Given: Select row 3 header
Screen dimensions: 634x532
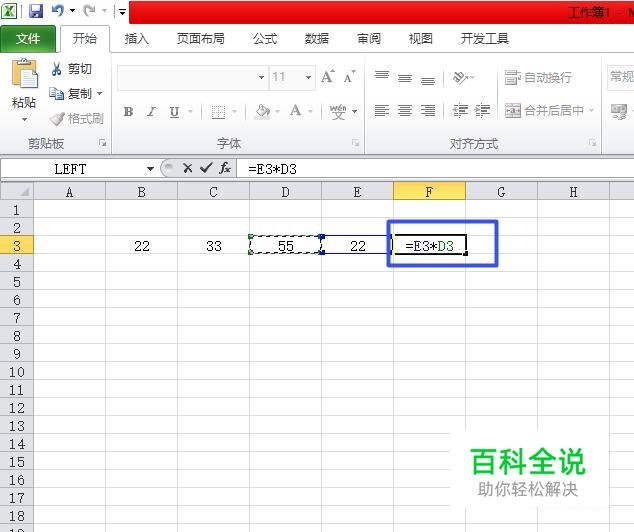Looking at the screenshot, I should coord(17,245).
